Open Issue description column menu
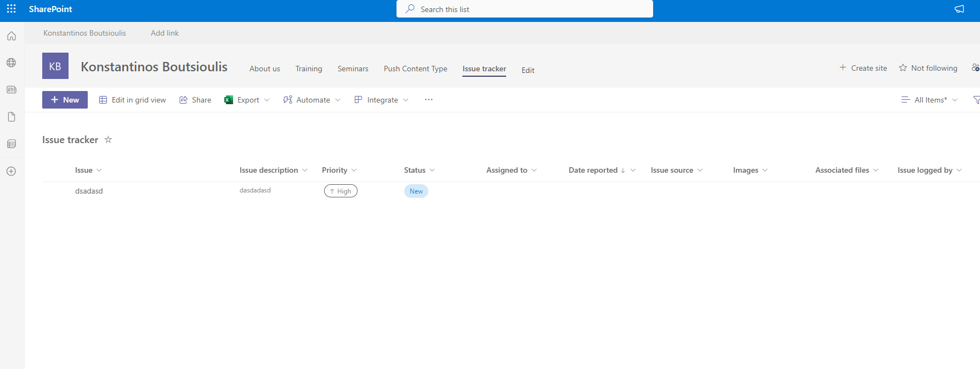Image resolution: width=980 pixels, height=369 pixels. [x=274, y=170]
